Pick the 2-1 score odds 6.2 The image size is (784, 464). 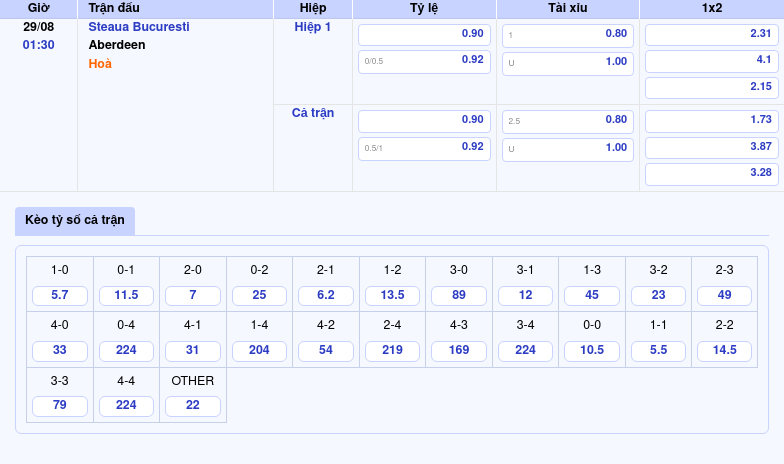[326, 296]
